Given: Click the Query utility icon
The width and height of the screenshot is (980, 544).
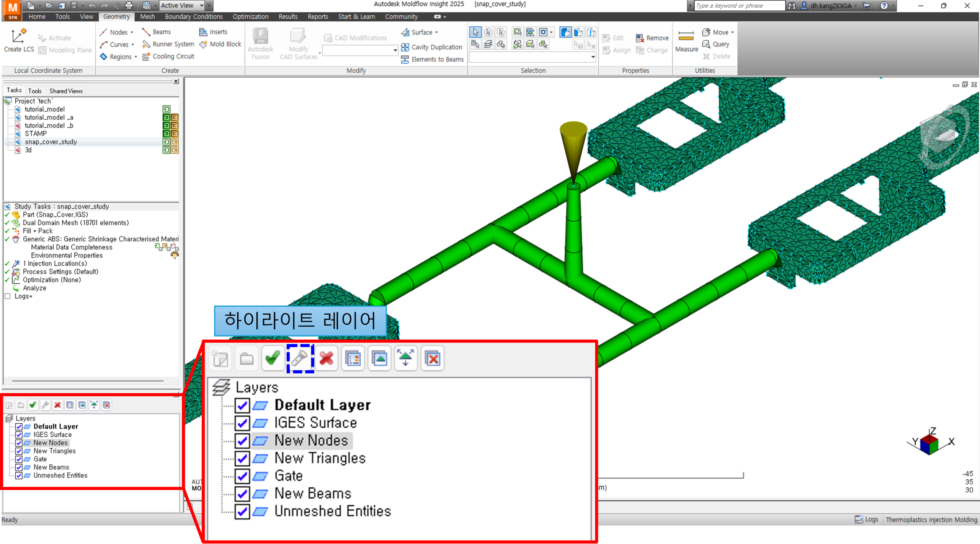Looking at the screenshot, I should (x=706, y=44).
